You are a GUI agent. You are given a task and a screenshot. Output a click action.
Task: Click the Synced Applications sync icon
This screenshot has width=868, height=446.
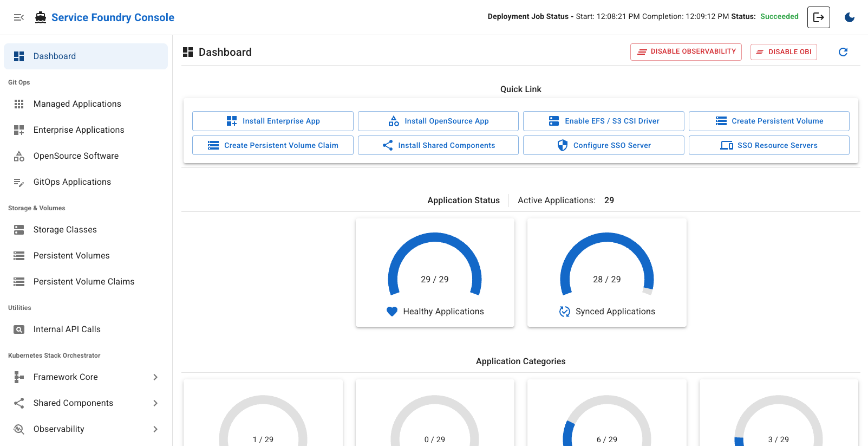564,312
